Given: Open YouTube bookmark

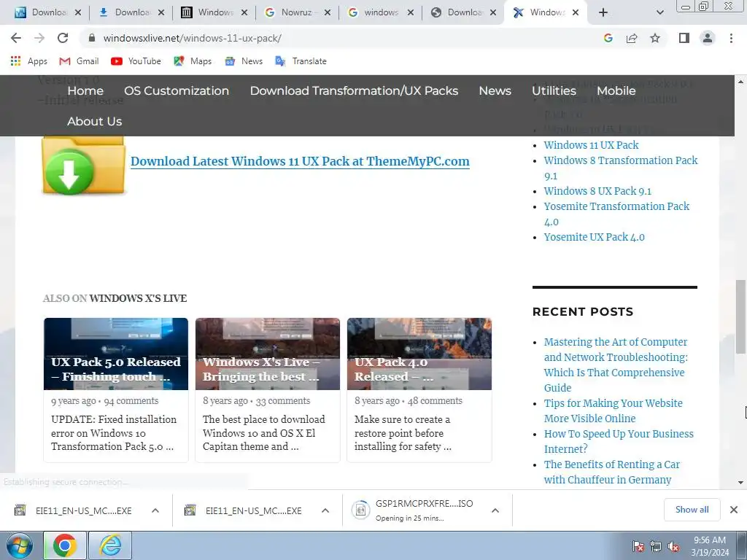Looking at the screenshot, I should 136,61.
